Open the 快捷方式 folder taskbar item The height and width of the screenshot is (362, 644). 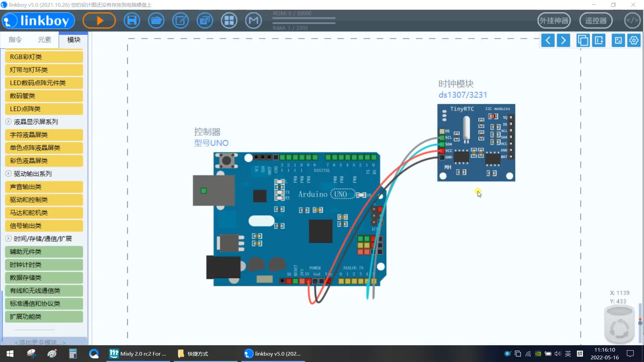tap(205, 354)
